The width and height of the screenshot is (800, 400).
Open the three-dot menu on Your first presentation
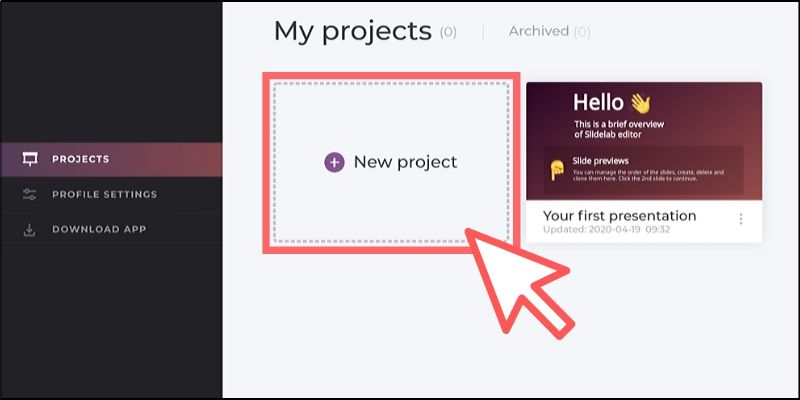(x=741, y=219)
